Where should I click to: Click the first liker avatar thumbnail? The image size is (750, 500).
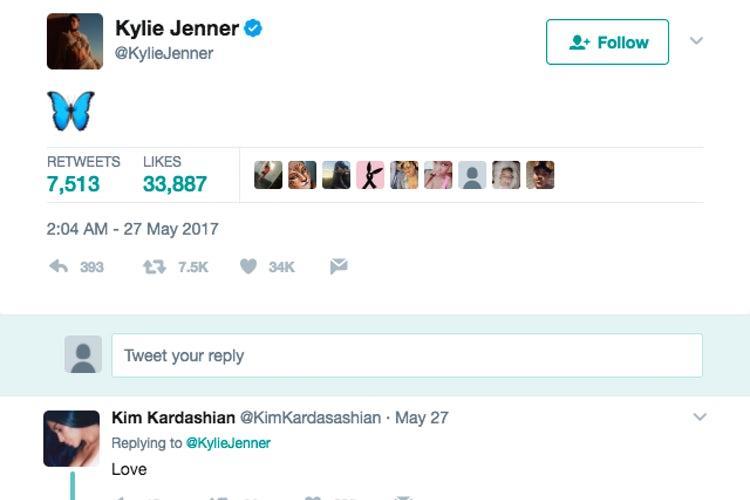tap(268, 176)
